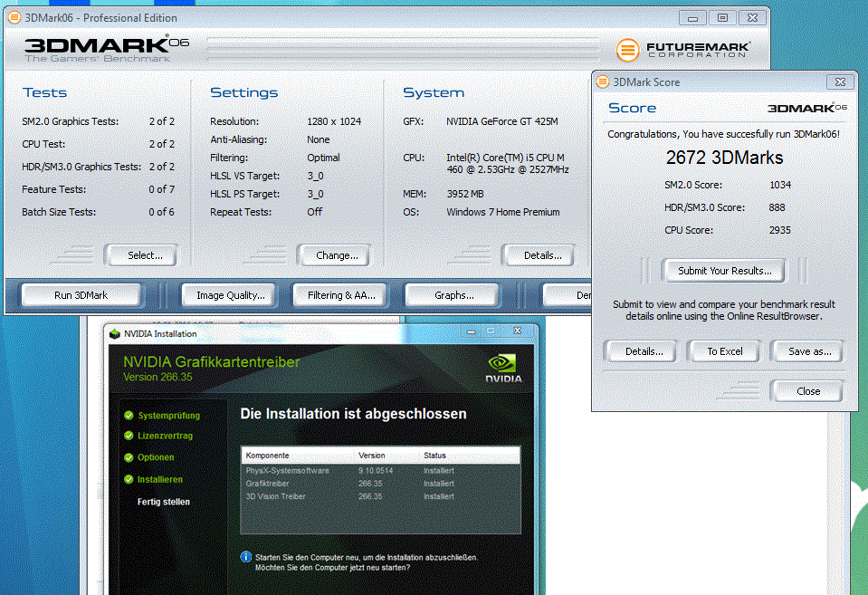868x595 pixels.
Task: Select the Grafiktreiber component row
Action: pos(380,483)
